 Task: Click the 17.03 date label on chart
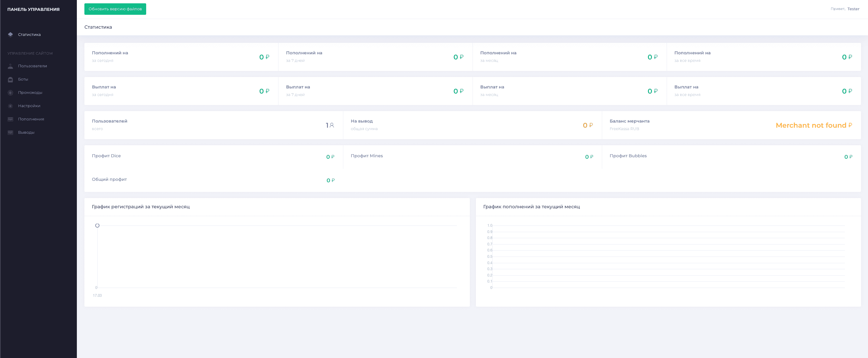coord(97,296)
